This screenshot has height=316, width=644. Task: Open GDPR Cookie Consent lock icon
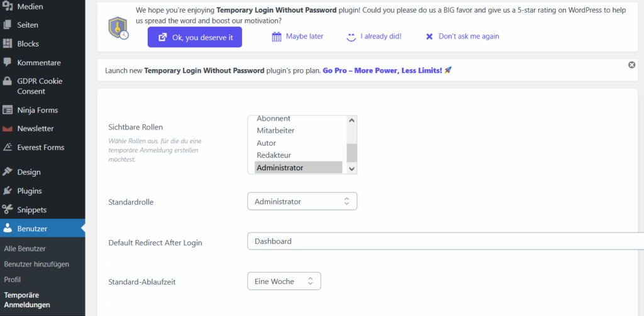tap(7, 81)
